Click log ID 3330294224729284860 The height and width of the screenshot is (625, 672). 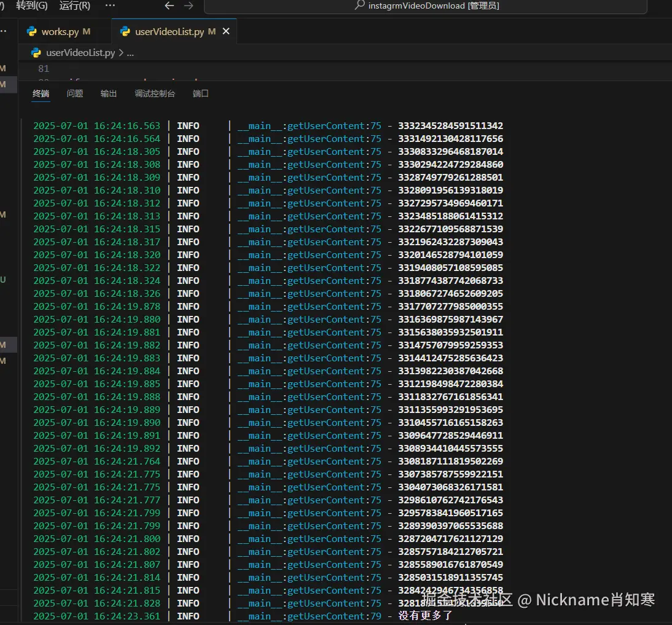point(450,164)
